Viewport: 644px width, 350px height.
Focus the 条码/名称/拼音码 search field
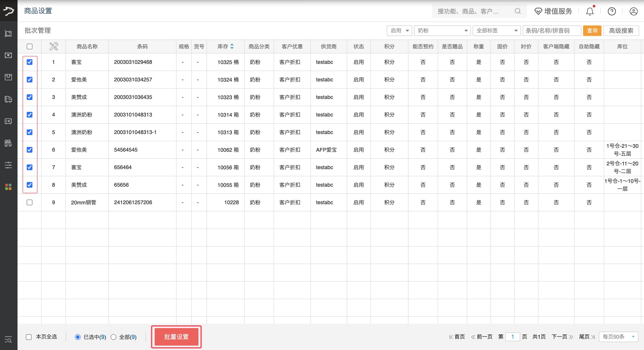(x=552, y=30)
